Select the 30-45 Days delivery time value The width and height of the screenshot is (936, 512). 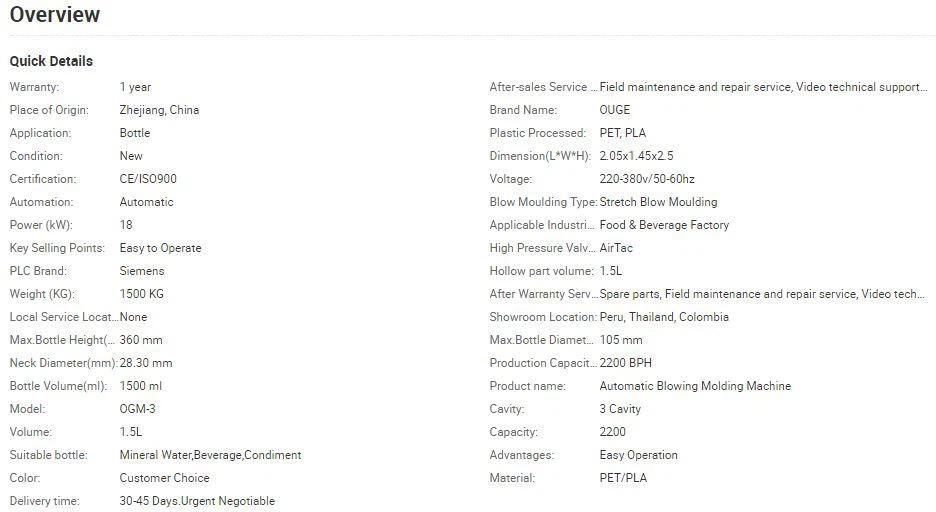[x=197, y=501]
